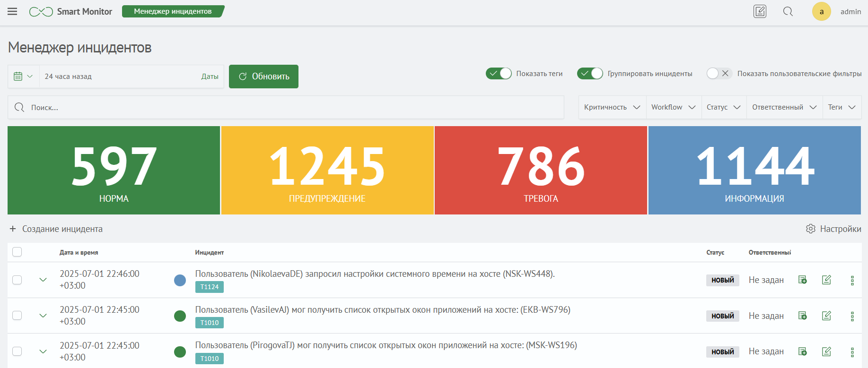868x368 pixels.
Task: Check the PirogovaTJ incident row checkbox
Action: 17,351
